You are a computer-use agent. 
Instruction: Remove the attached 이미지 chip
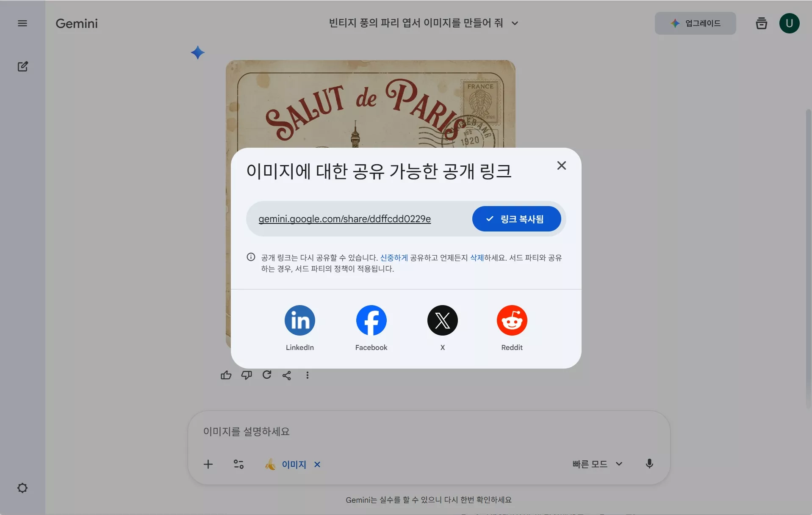(317, 464)
